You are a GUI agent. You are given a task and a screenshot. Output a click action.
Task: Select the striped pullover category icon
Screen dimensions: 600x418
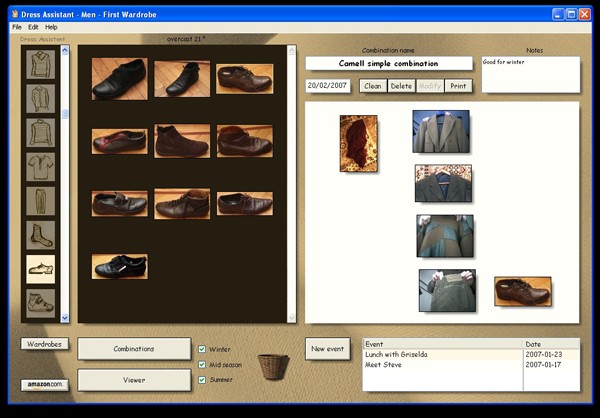pos(41,133)
